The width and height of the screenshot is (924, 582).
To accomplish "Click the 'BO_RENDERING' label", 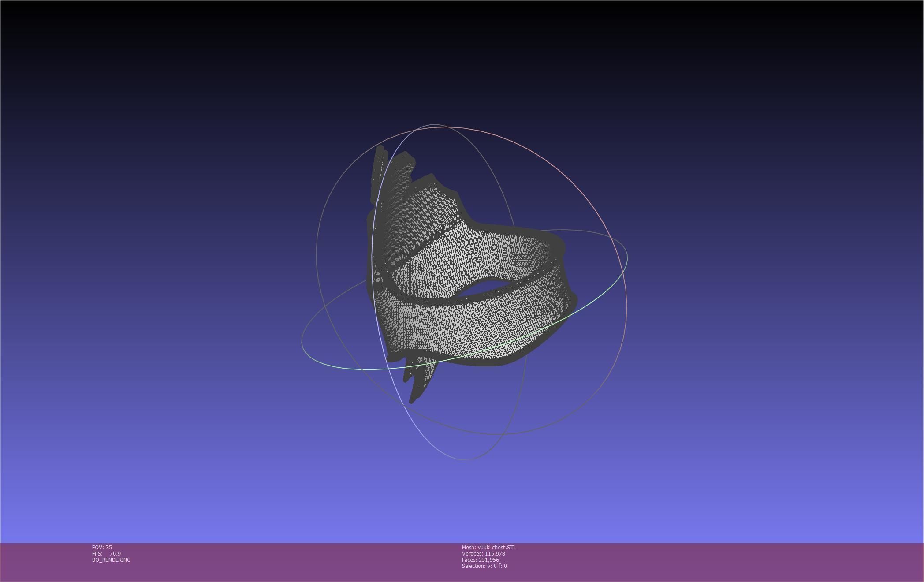I will (x=111, y=560).
